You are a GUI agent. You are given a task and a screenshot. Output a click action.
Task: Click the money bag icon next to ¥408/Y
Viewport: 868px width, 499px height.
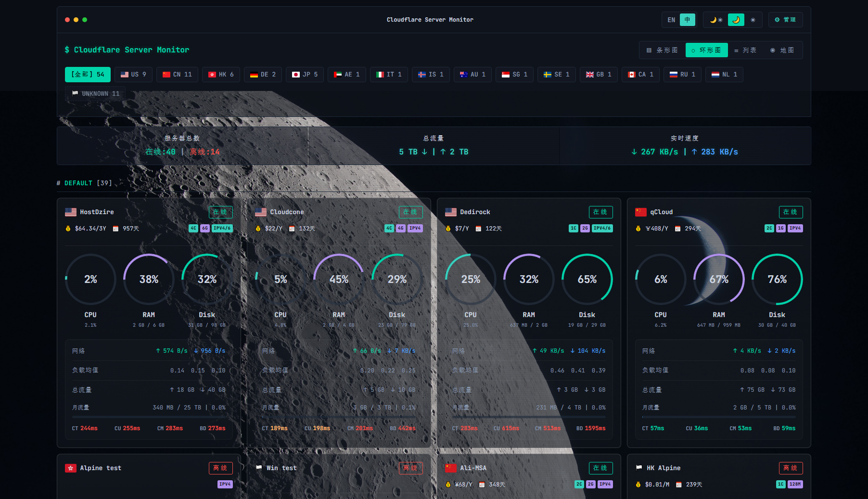coord(638,229)
